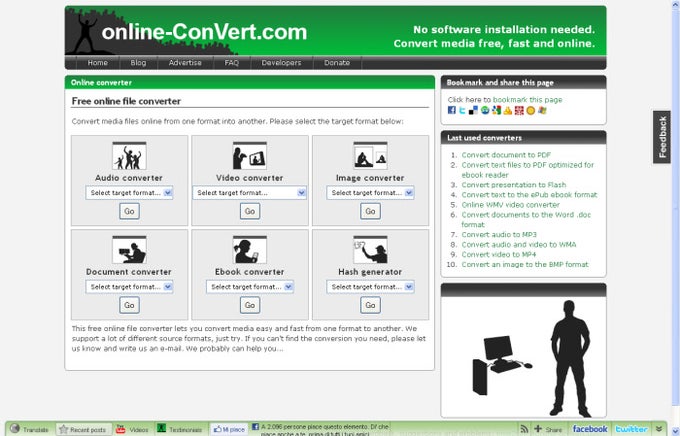The image size is (680, 436).
Task: Open Image converter target format dropdown
Action: [x=370, y=193]
